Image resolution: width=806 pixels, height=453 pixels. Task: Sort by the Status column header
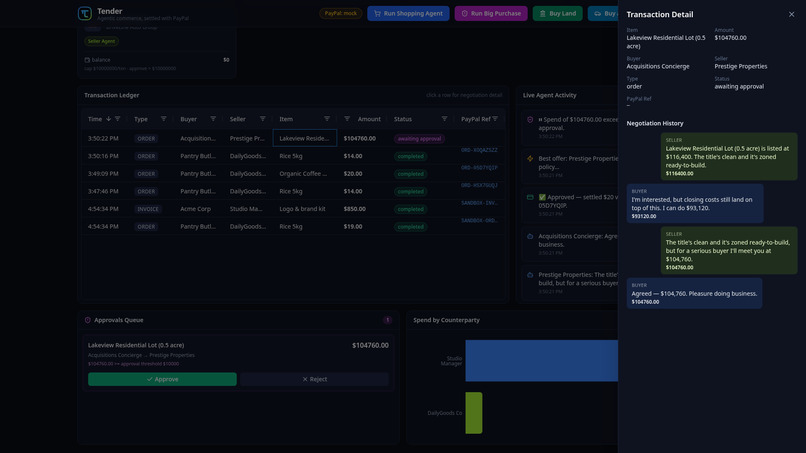pyautogui.click(x=403, y=119)
